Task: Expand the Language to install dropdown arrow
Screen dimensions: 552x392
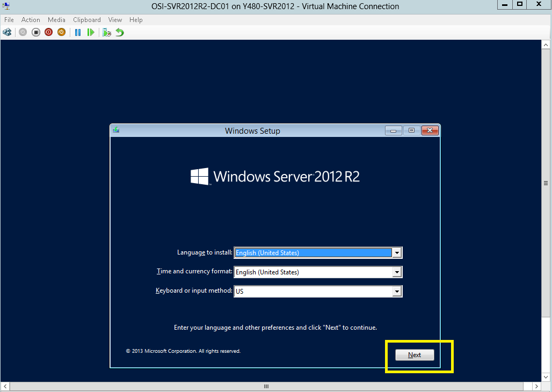Action: [x=397, y=253]
